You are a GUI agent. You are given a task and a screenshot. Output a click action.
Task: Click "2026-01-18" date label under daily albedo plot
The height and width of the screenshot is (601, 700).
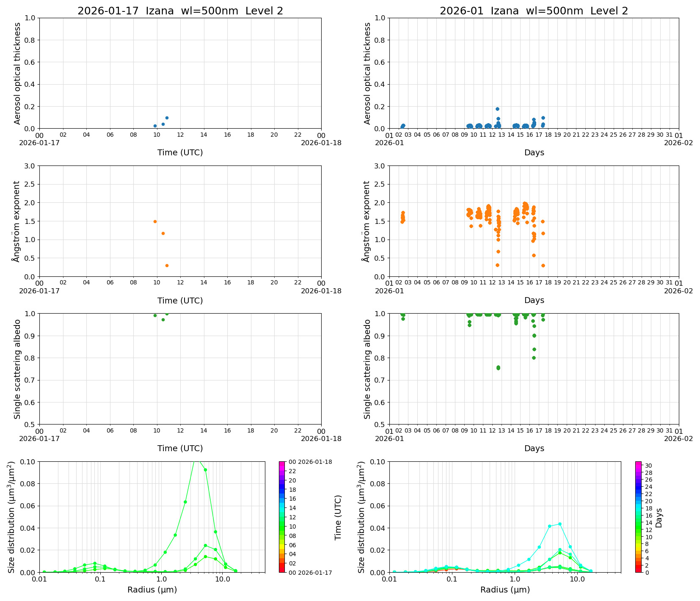pos(321,438)
